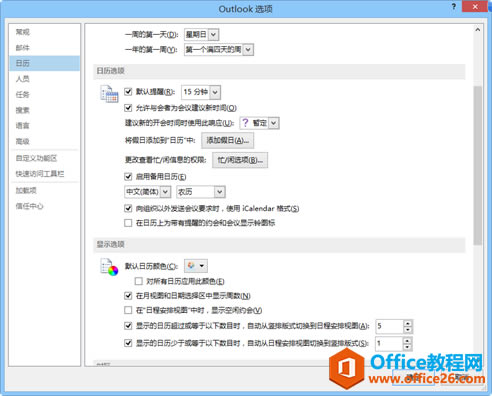The image size is (492, 396).
Task: Open the default calendar color picker
Action: (x=196, y=266)
